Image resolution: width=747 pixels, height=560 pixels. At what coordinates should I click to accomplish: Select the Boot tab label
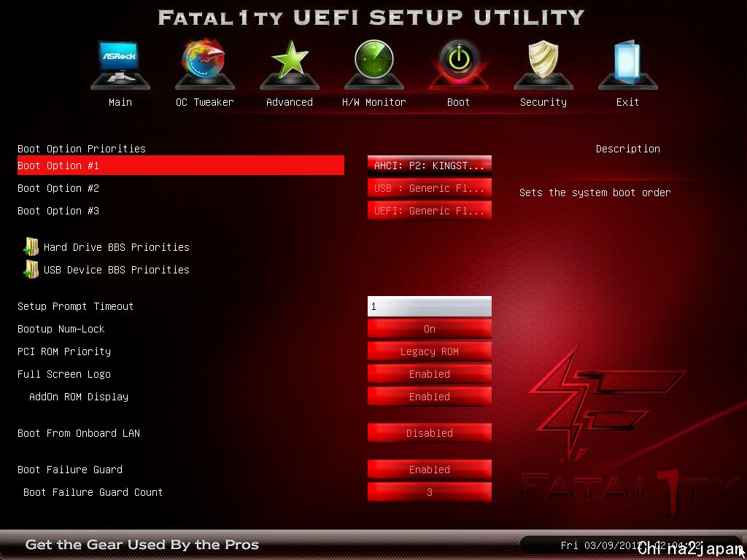[458, 102]
